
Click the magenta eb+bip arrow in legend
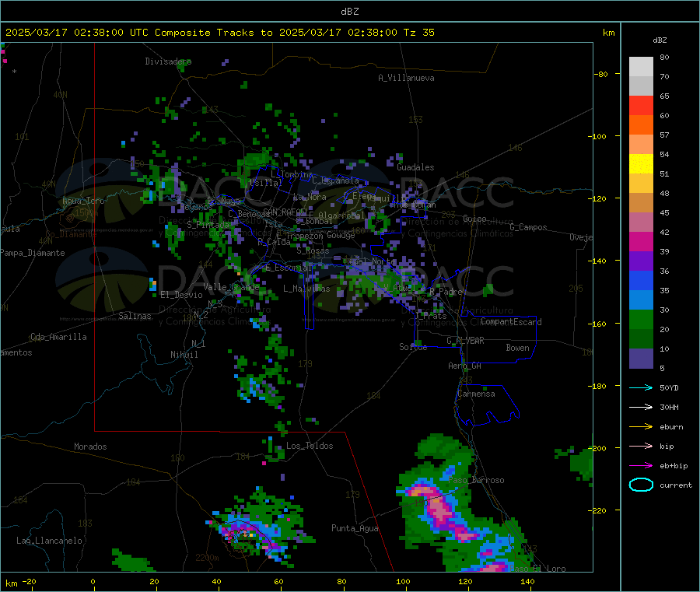(641, 466)
